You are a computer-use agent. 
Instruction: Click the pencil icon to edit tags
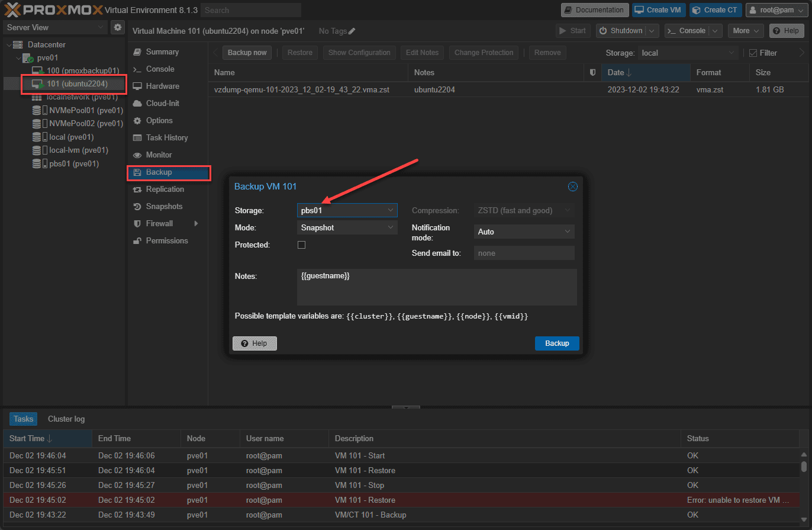click(352, 31)
